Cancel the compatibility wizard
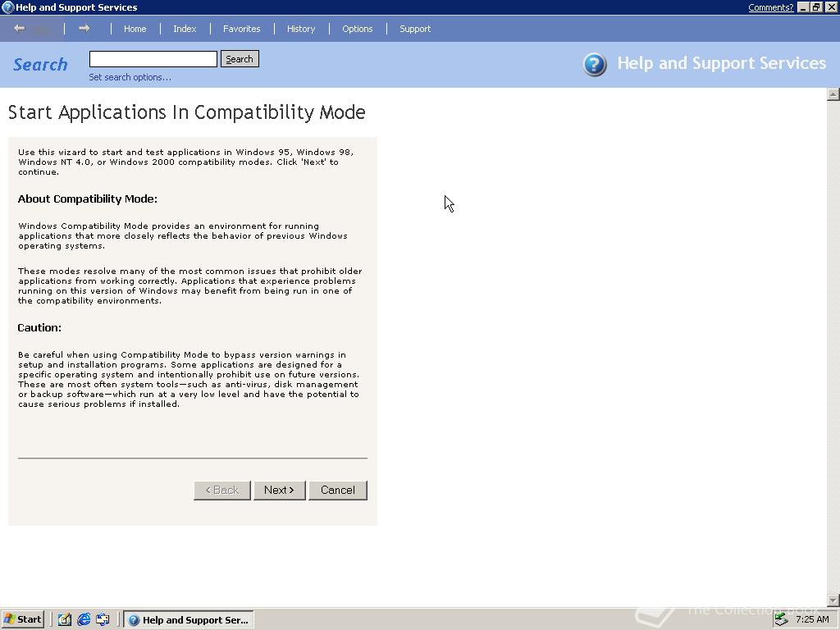The image size is (840, 630). tap(338, 491)
